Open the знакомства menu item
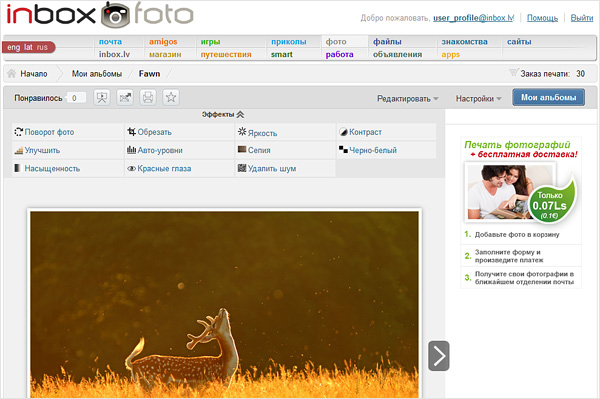The height and width of the screenshot is (399, 600). (x=464, y=41)
